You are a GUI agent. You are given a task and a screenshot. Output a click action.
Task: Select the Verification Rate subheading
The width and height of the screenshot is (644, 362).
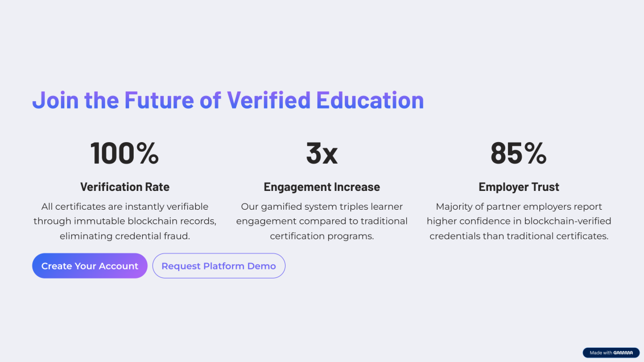(x=125, y=187)
